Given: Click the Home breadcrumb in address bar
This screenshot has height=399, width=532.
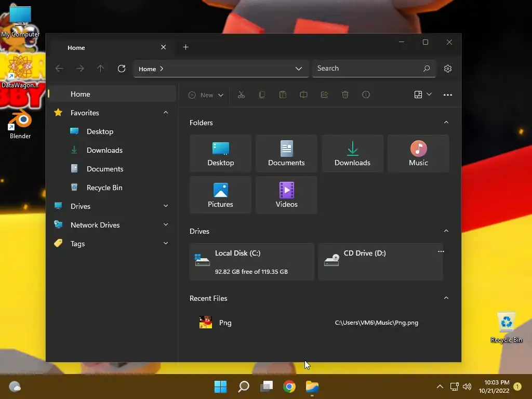Looking at the screenshot, I should (147, 69).
